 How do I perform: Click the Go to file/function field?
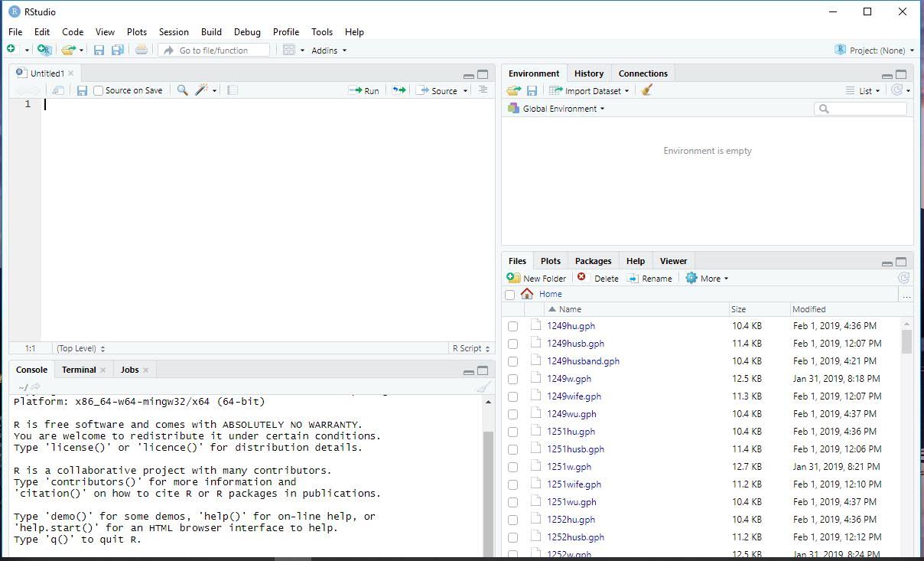pos(214,51)
